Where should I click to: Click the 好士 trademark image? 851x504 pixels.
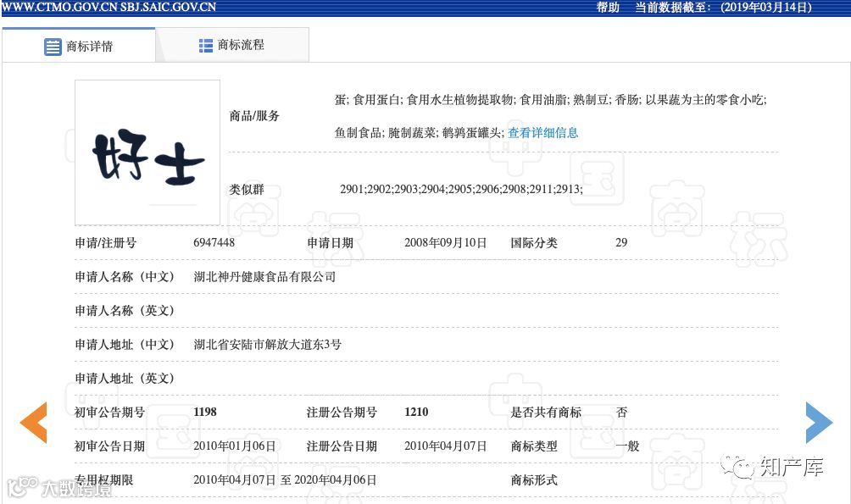pos(147,152)
